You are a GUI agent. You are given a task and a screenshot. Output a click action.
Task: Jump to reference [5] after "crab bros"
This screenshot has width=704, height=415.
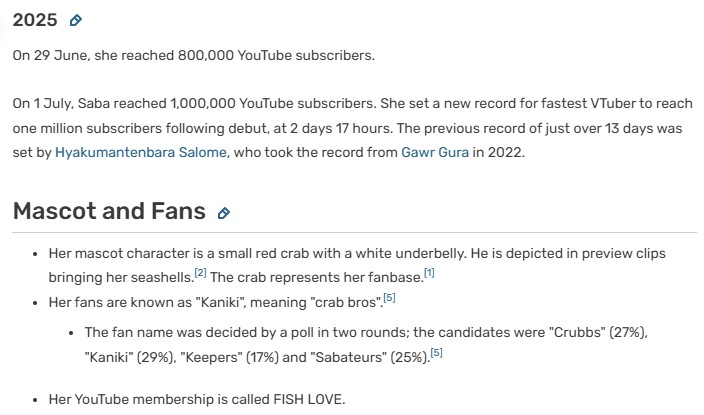click(x=390, y=297)
